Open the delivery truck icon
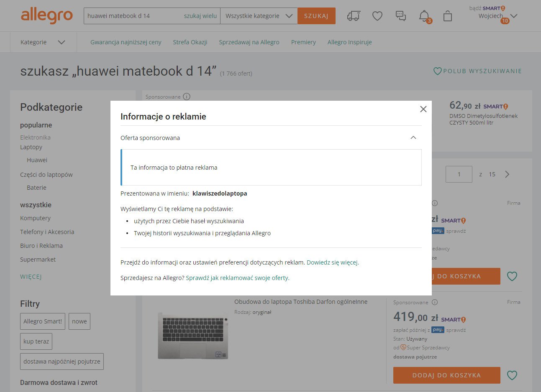Screen dimensions: 541x392 coord(354,16)
